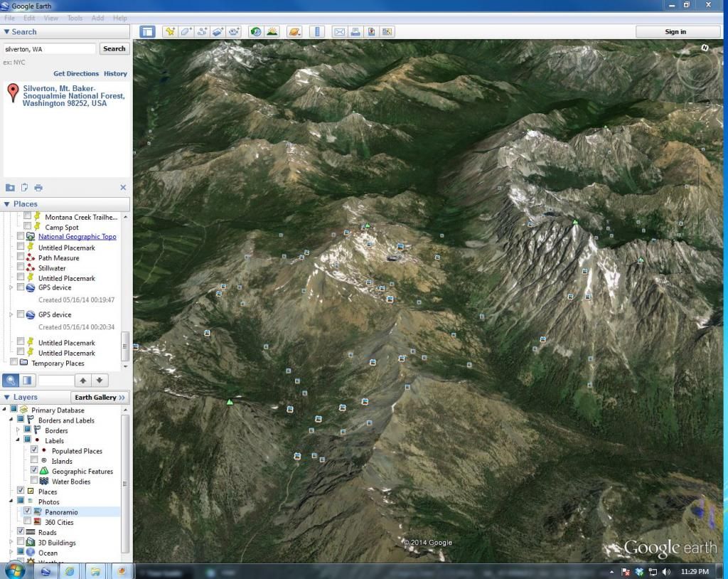Tick the Stillwater path checkbox

[21, 267]
